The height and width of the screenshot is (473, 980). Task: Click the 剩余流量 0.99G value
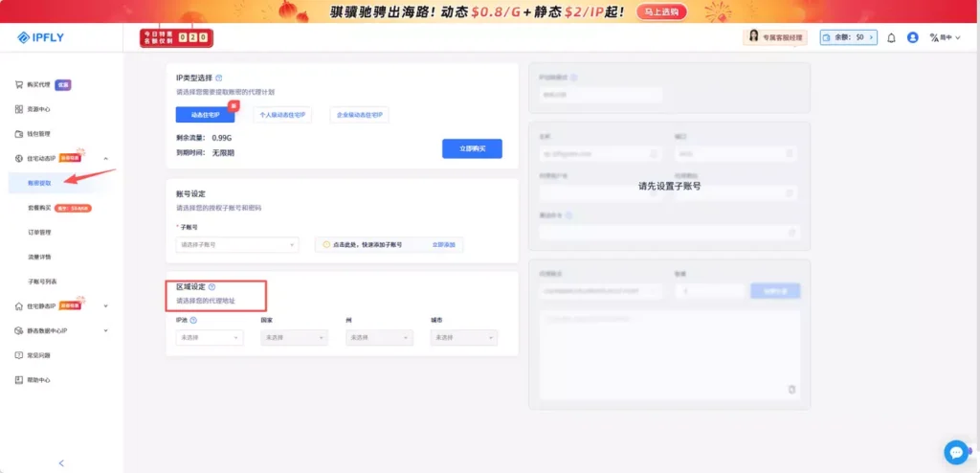[x=222, y=137]
